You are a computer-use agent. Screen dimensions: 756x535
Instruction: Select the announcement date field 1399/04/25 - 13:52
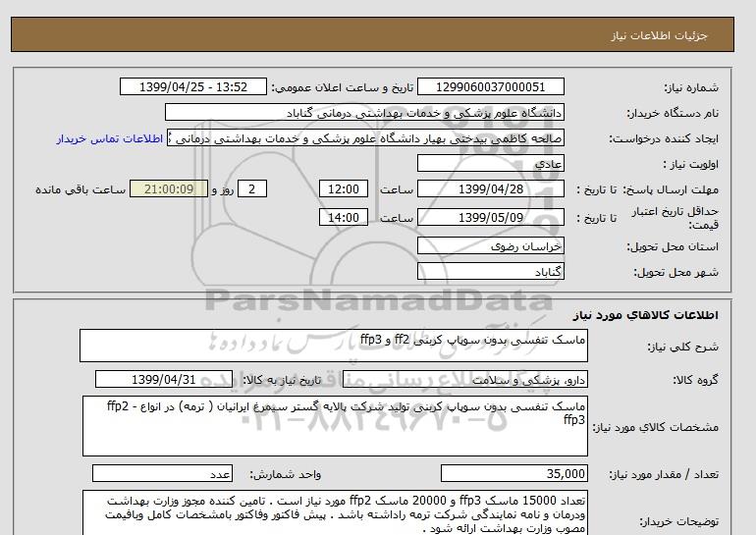click(192, 87)
